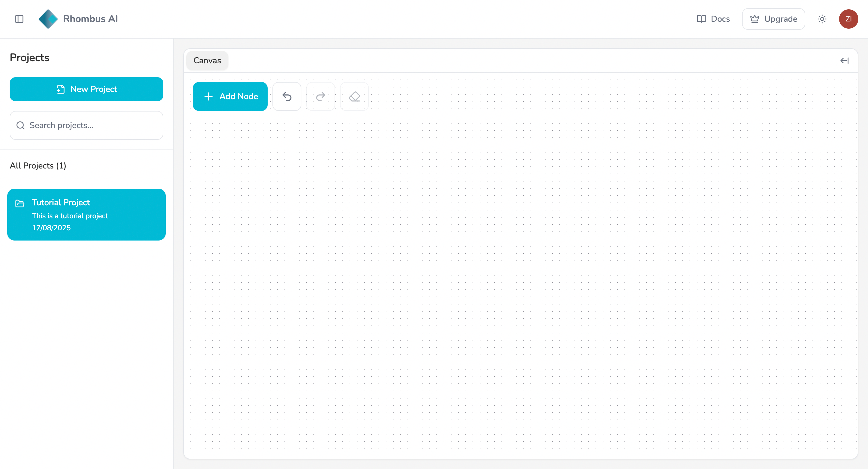
Task: Open the Docs page
Action: (x=713, y=19)
